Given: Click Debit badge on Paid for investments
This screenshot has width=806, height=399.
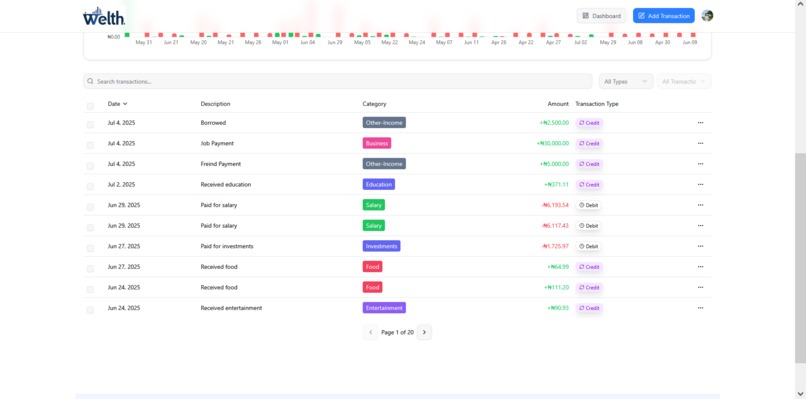Looking at the screenshot, I should coord(589,246).
